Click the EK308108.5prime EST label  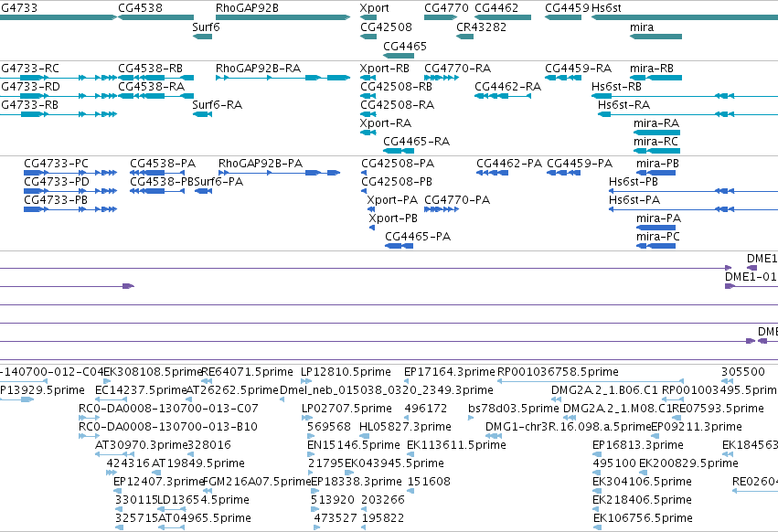coord(153,372)
